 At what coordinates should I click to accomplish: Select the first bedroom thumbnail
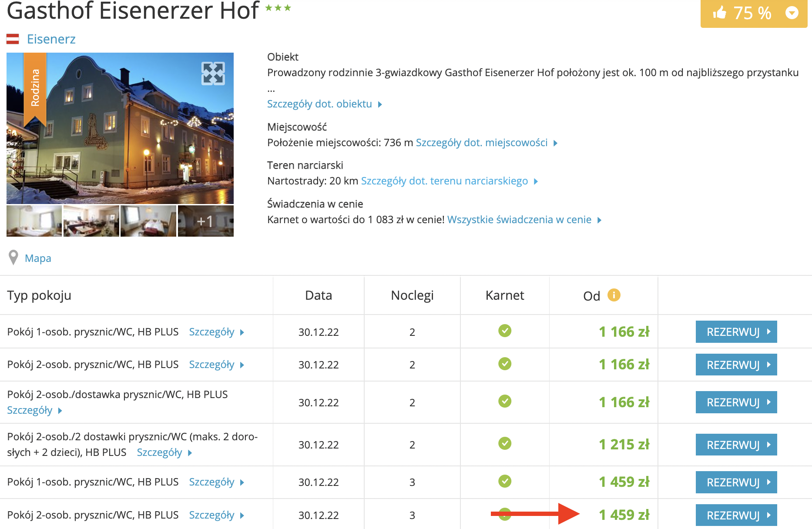click(x=34, y=221)
